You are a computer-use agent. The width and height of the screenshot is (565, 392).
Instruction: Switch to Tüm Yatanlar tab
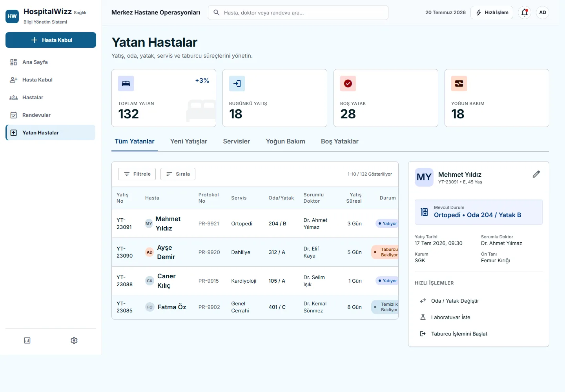(135, 141)
